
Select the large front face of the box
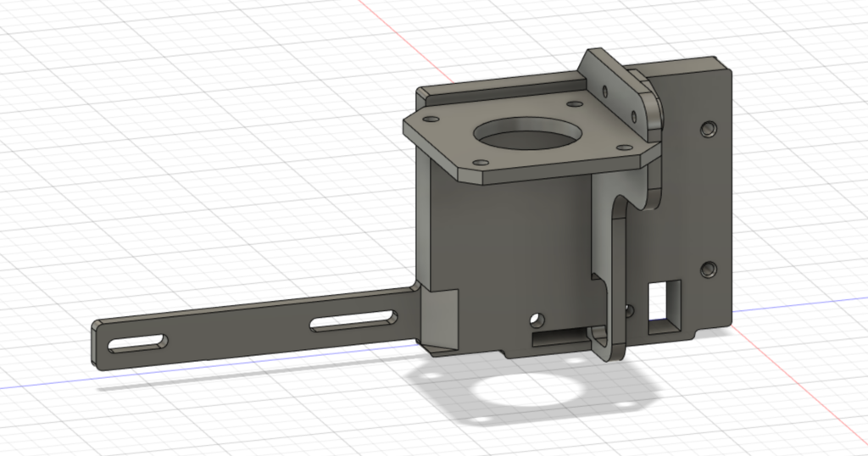coord(500,246)
